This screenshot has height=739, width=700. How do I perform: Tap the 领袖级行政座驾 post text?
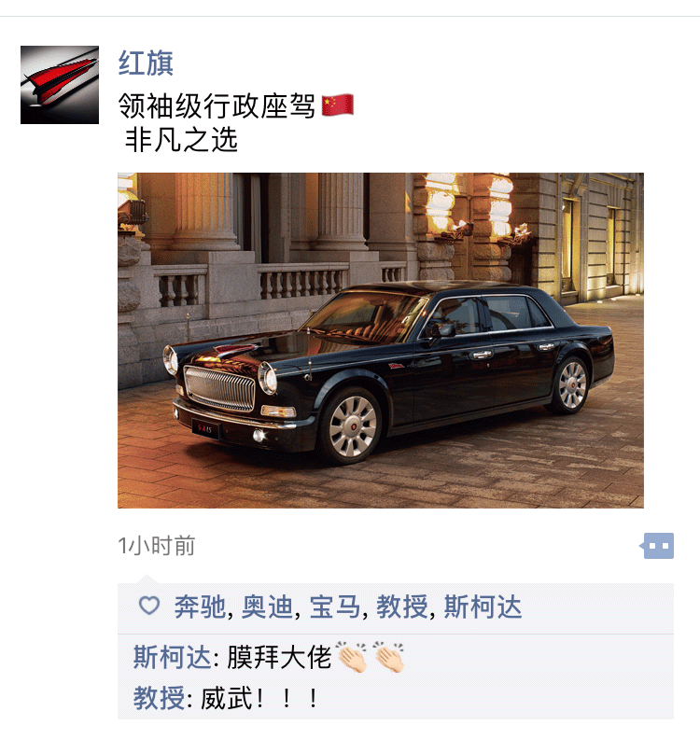tap(217, 105)
